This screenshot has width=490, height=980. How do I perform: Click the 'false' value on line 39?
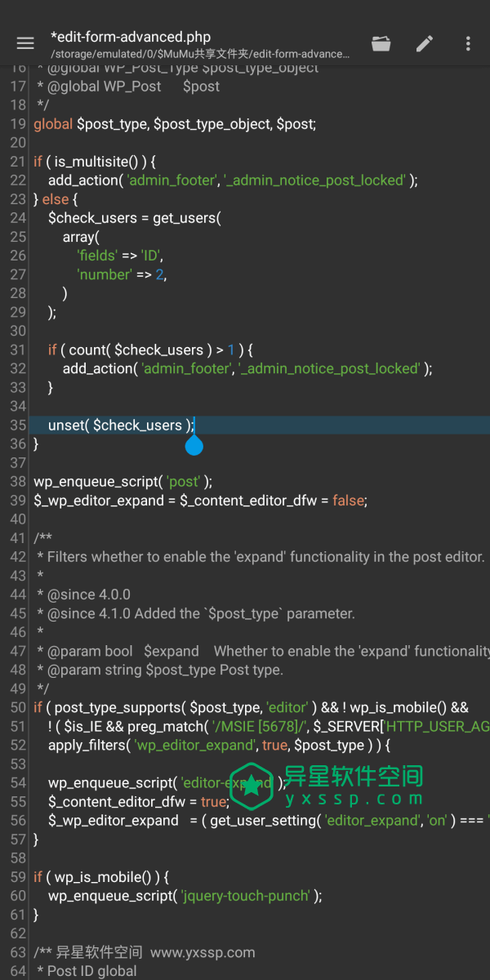point(348,501)
